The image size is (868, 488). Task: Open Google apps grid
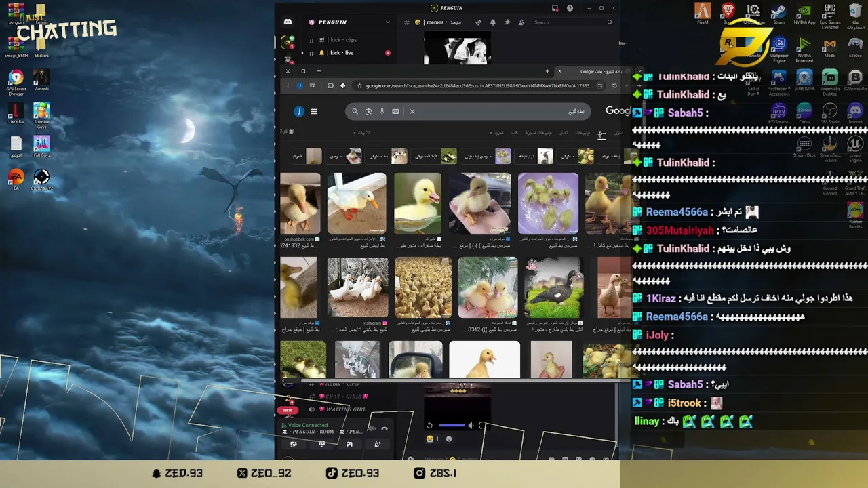314,112
